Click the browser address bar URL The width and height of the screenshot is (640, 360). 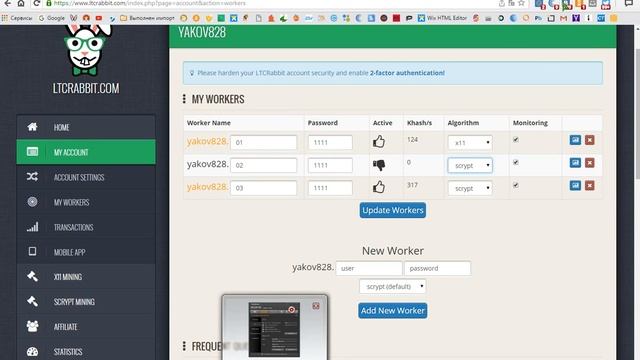pyautogui.click(x=149, y=3)
